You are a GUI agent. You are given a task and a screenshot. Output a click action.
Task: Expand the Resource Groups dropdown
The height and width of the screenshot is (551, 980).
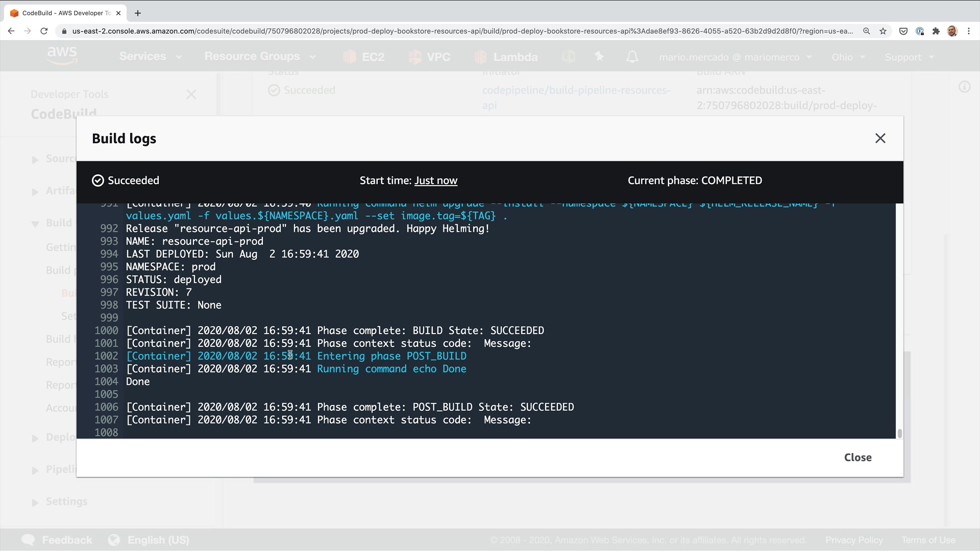point(260,57)
